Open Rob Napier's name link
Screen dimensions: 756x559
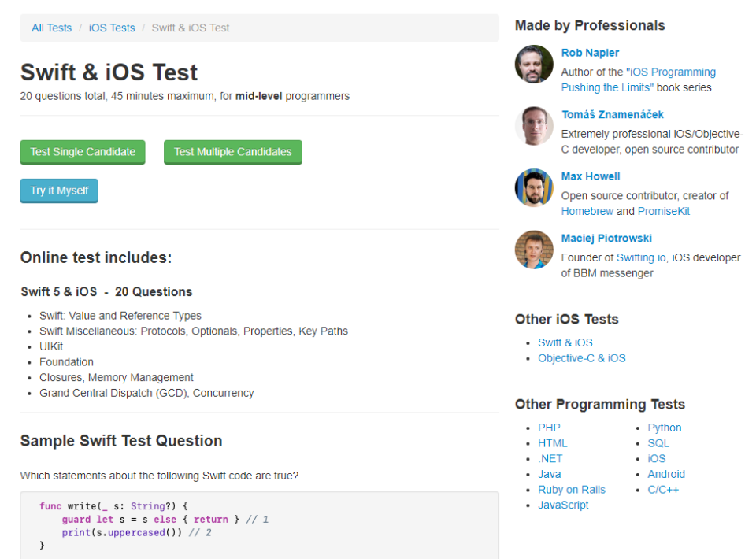click(x=590, y=53)
